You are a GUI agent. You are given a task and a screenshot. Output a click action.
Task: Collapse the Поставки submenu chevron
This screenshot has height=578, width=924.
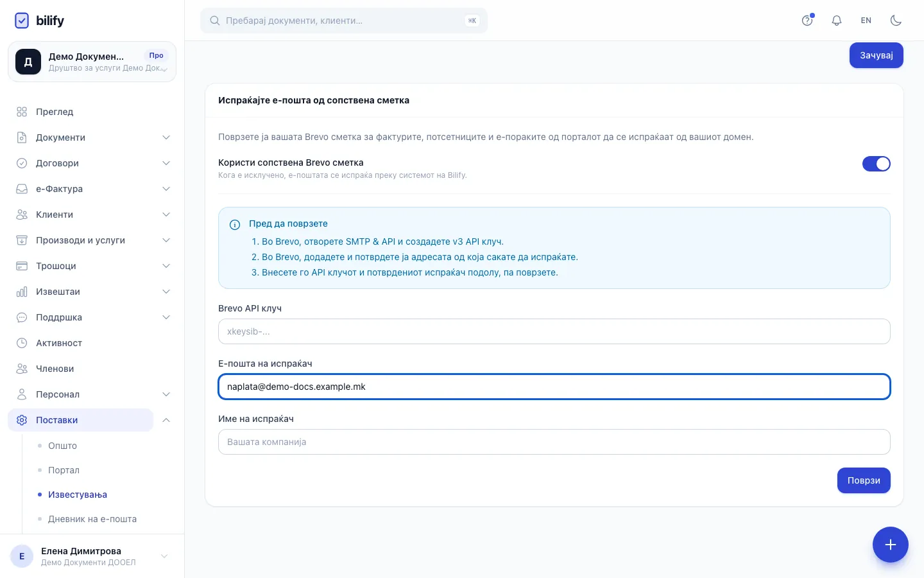point(166,420)
